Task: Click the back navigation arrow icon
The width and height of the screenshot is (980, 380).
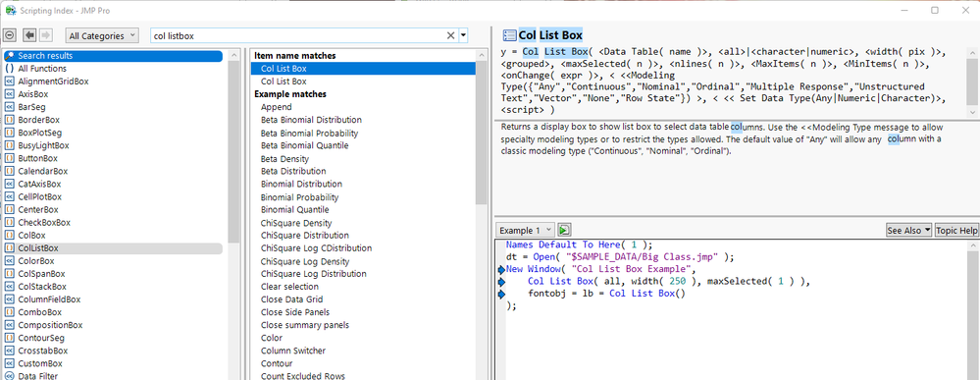Action: [28, 35]
